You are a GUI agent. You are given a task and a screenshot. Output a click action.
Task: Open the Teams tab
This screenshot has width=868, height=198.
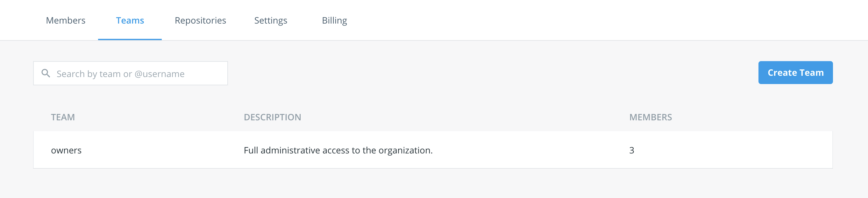(131, 20)
